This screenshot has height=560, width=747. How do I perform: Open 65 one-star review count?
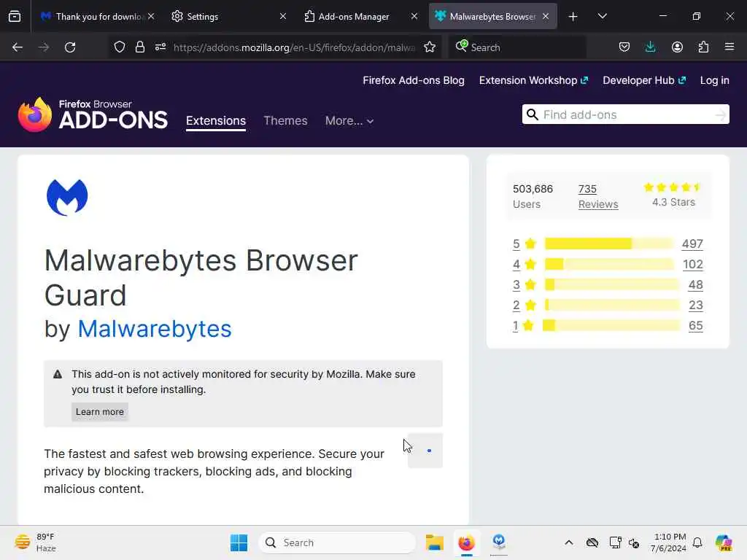[x=695, y=326]
